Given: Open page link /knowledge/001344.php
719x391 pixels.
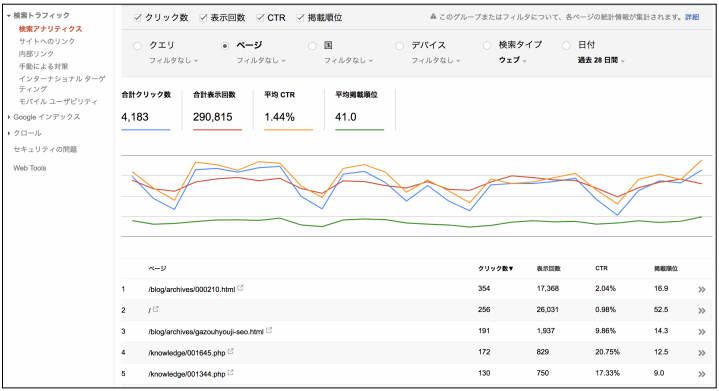Looking at the screenshot, I should pos(187,374).
